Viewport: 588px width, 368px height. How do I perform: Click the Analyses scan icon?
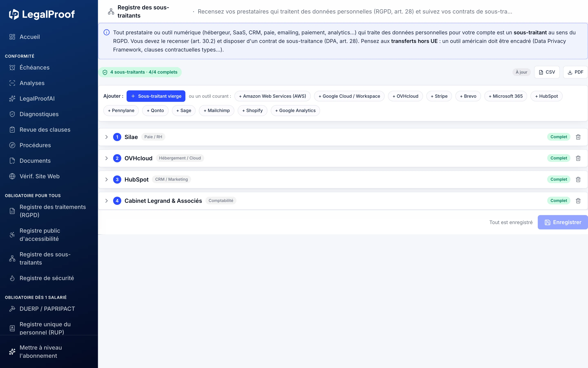pos(12,83)
